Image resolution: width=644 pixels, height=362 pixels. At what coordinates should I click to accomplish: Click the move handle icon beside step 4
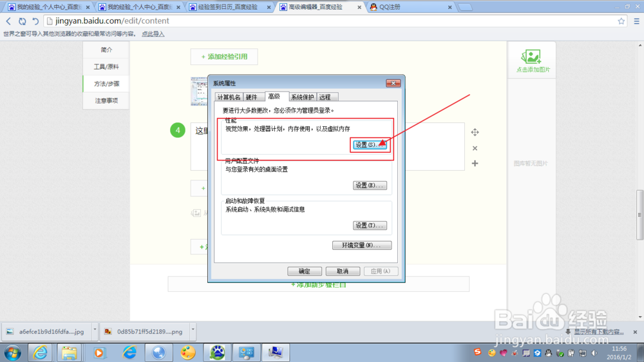click(475, 132)
